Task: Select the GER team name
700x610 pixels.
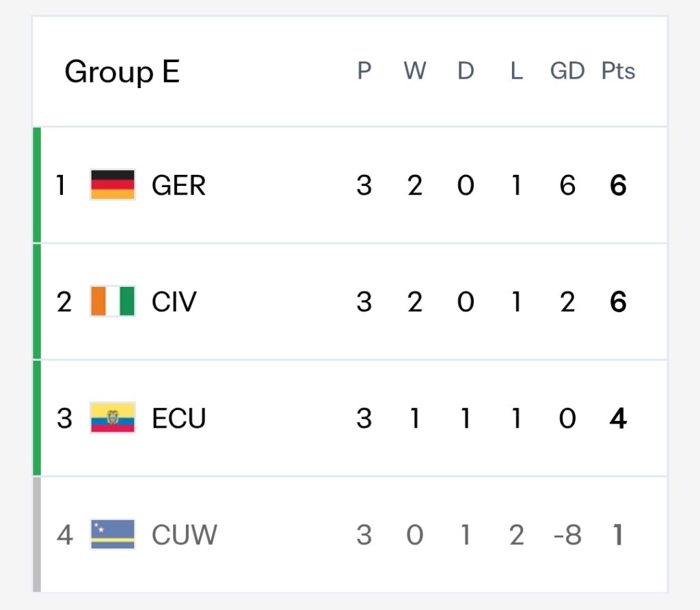Action: pos(178,185)
